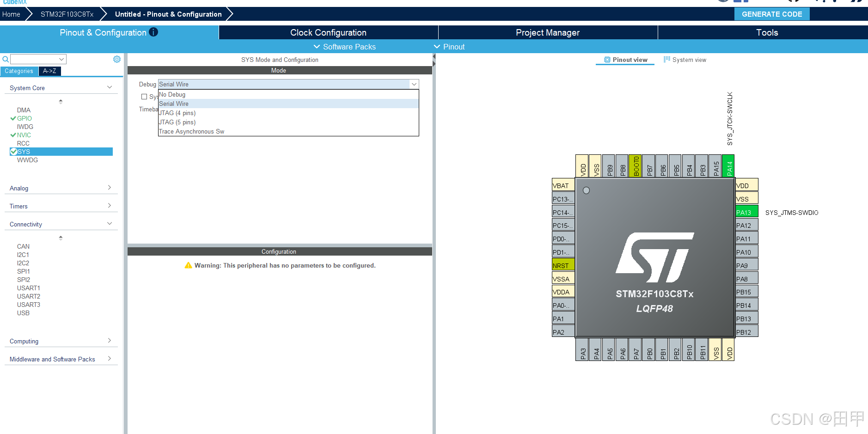
Task: Click pin PB9 on top row
Action: (x=609, y=166)
